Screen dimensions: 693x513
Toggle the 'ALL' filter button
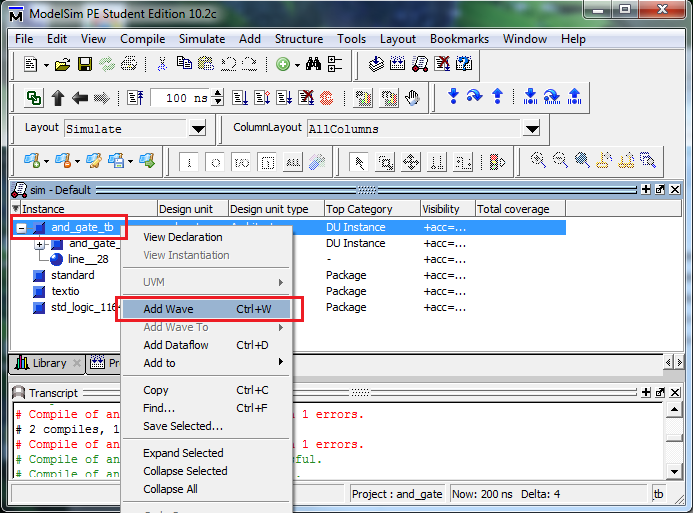(x=293, y=163)
